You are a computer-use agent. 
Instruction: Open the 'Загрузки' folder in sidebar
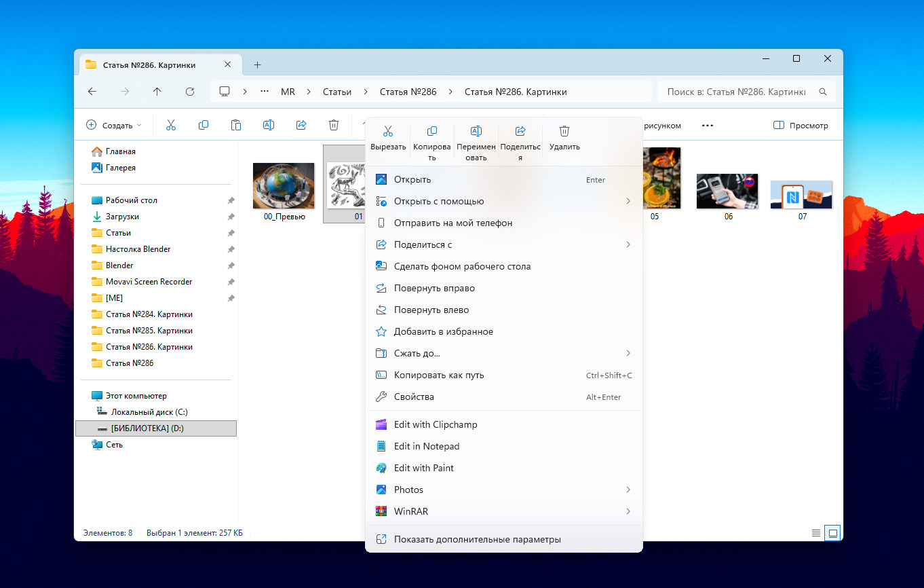point(122,217)
